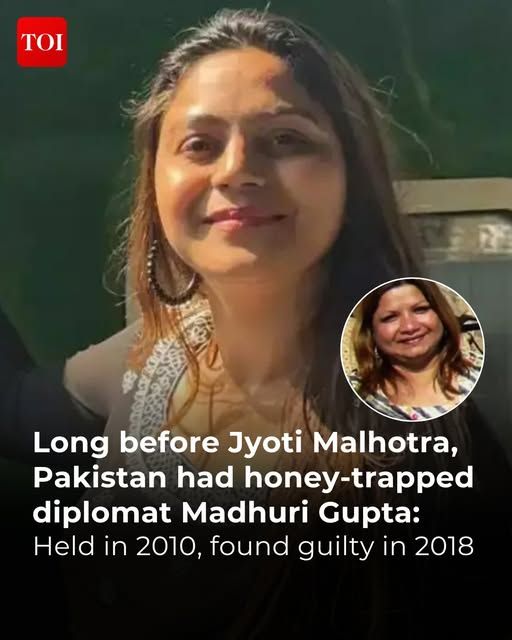This screenshot has width=512, height=640.
Task: Click the red TOI logo badge
Action: tap(42, 42)
